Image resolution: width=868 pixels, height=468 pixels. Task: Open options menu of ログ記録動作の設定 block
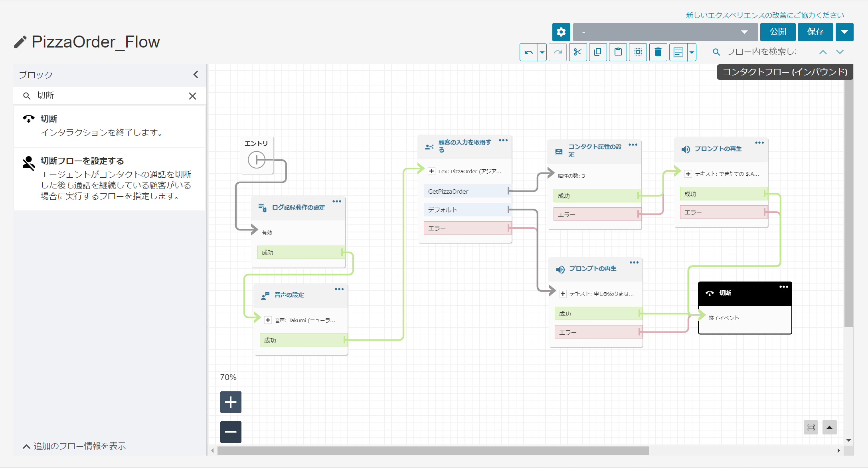tap(337, 201)
